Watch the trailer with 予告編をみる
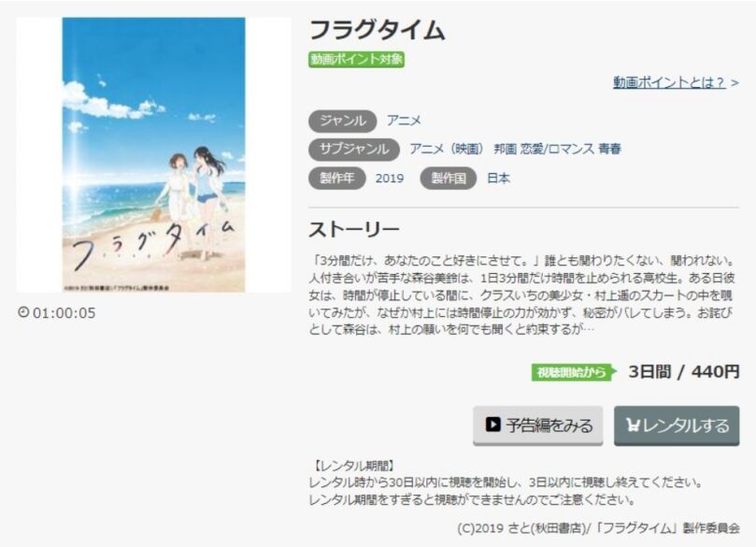 pos(537,425)
